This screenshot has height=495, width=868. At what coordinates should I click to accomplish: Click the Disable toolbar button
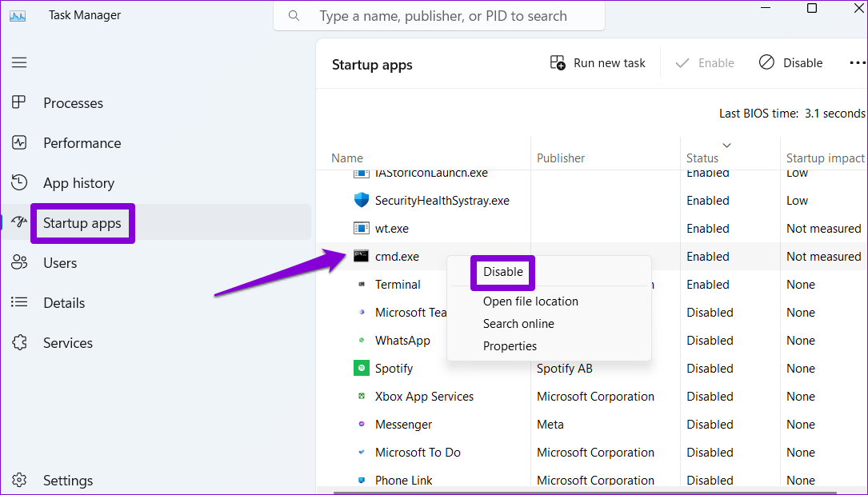point(790,62)
